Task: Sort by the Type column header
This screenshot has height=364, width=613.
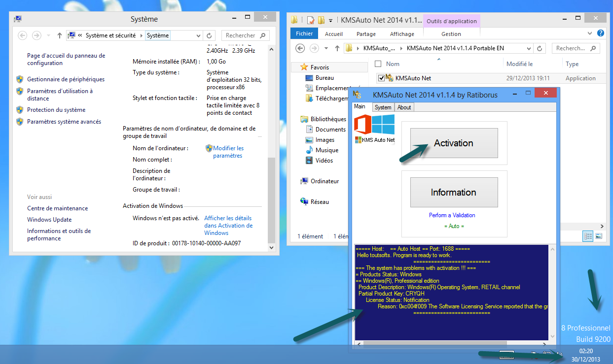Action: click(x=572, y=64)
